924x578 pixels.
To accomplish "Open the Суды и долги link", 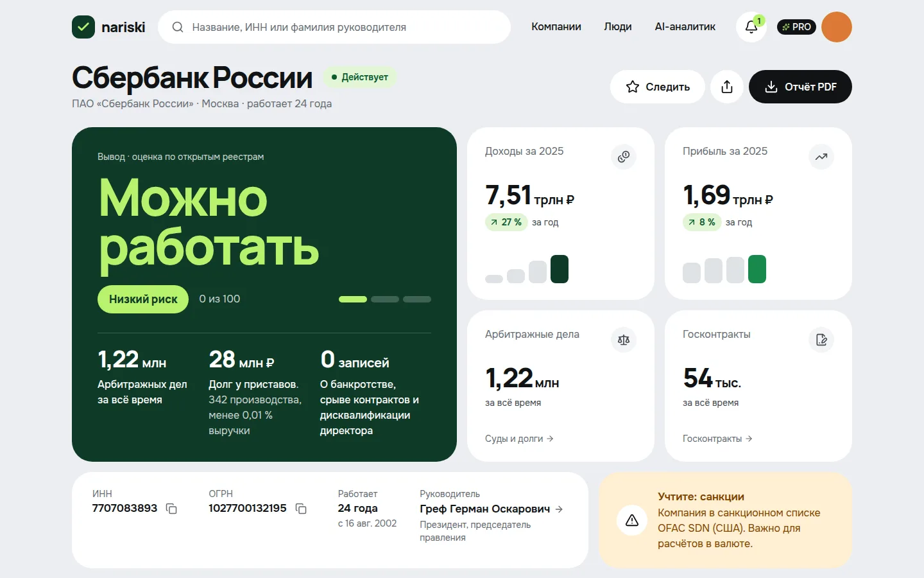I will tap(519, 439).
